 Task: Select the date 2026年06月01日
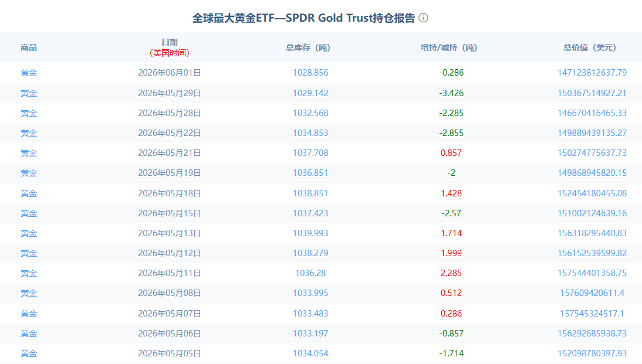170,73
